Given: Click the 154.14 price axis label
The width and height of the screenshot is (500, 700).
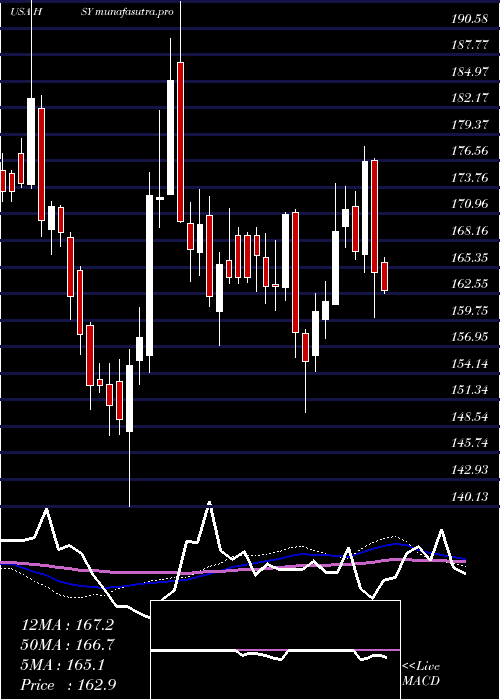Looking at the screenshot, I should coord(468,364).
